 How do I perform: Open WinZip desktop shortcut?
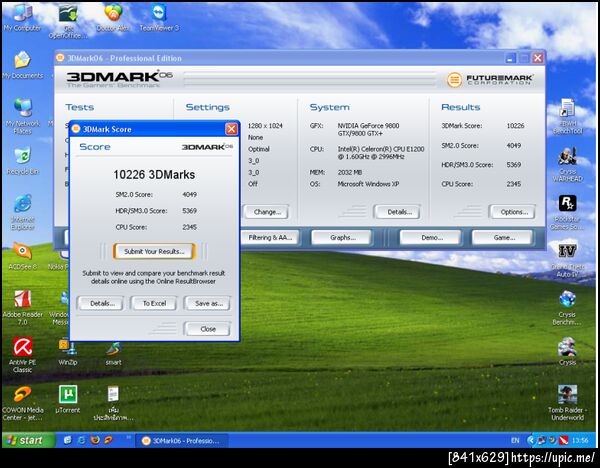pyautogui.click(x=68, y=351)
